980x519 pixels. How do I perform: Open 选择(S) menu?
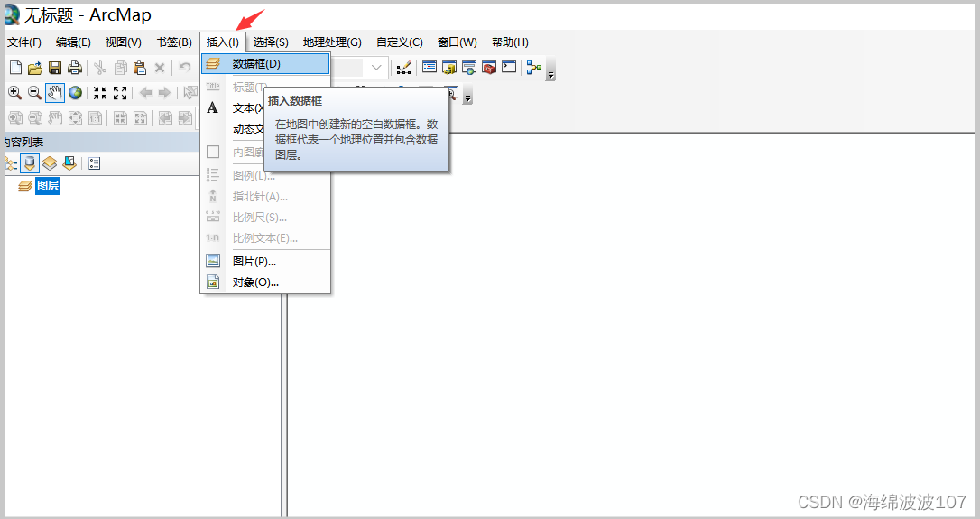[271, 42]
